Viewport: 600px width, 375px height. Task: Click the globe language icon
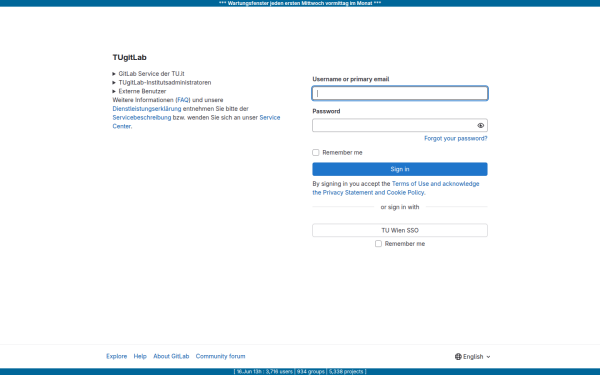[458, 357]
